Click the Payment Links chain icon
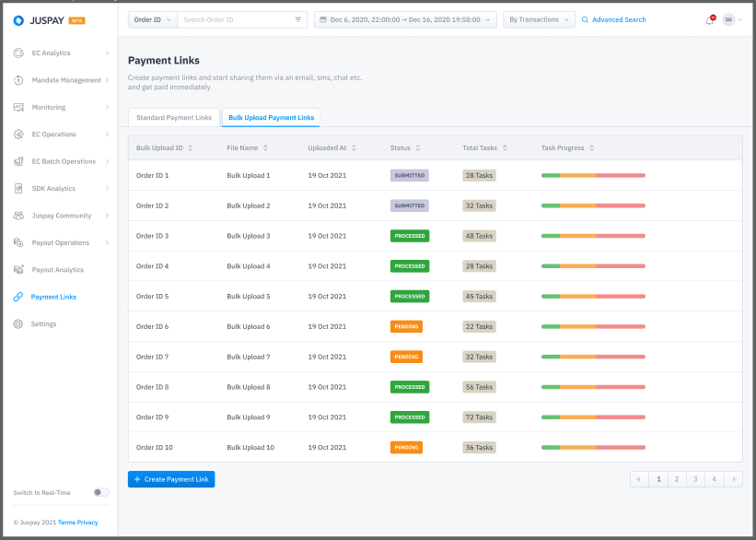The width and height of the screenshot is (756, 540). point(18,297)
